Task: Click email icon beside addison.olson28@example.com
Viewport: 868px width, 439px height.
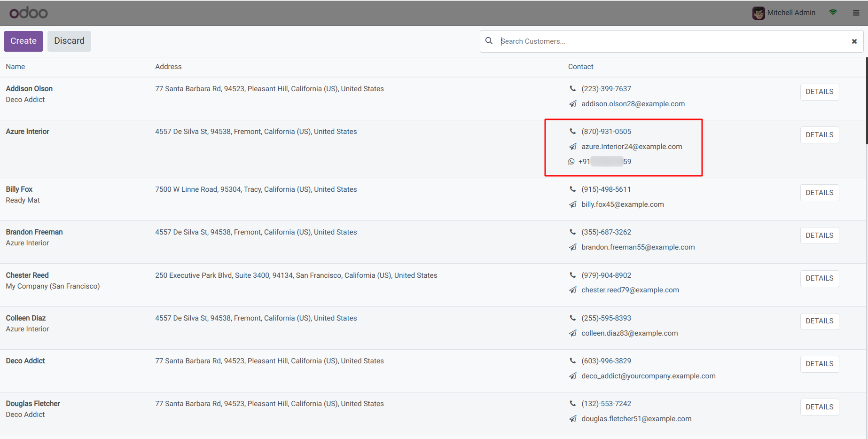Action: click(x=572, y=104)
